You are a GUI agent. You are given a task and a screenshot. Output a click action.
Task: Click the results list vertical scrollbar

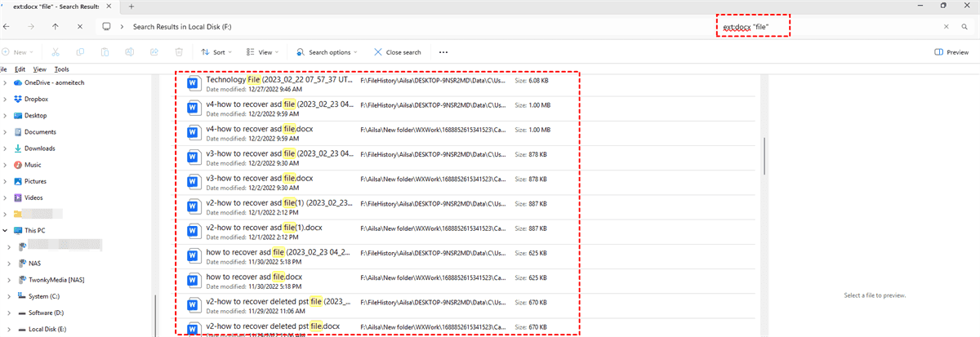(x=764, y=155)
